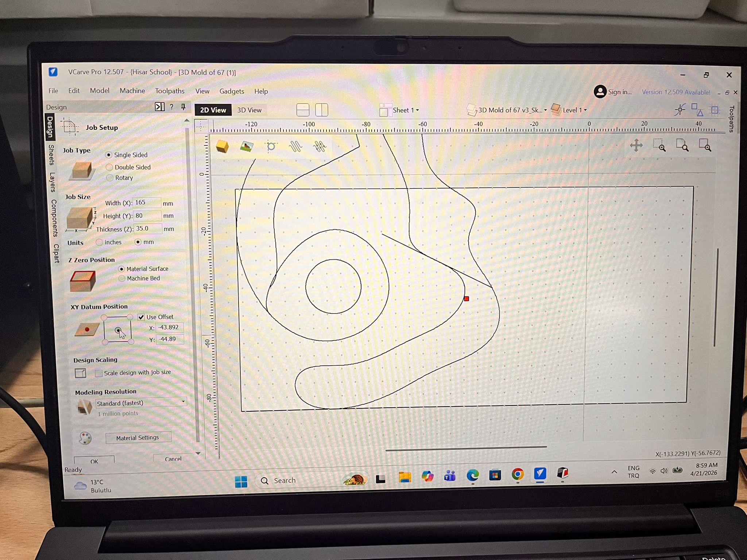The height and width of the screenshot is (560, 747).
Task: Choose inches units
Action: [x=99, y=242]
